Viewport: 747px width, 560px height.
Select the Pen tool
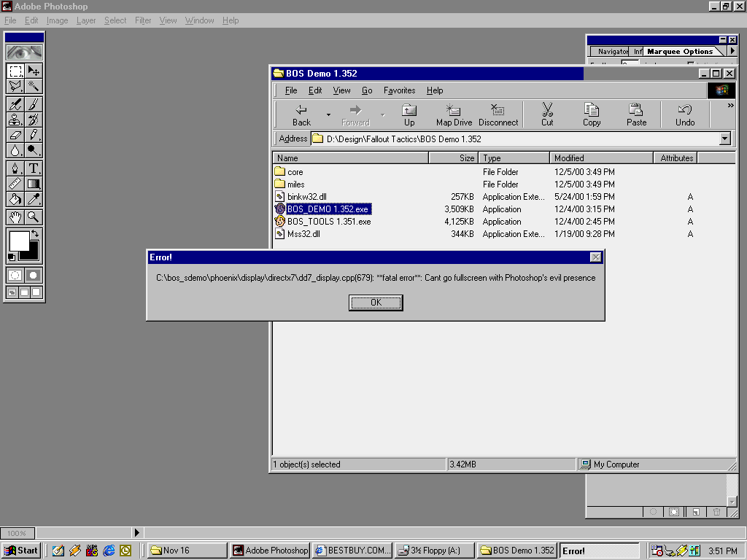click(x=16, y=168)
